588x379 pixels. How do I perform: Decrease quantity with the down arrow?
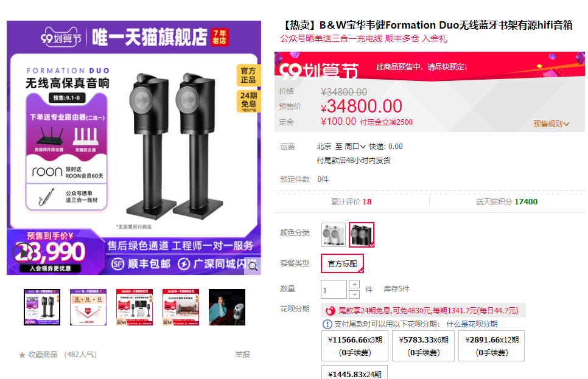[354, 294]
